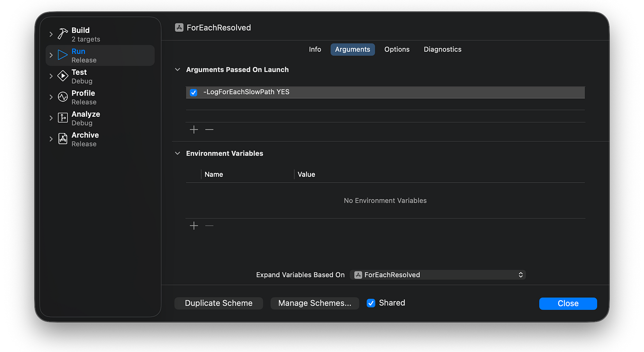Screen dimensions: 644x352
Task: Disable the -LogForEachSlowPath argument checkbox
Action: tap(193, 92)
